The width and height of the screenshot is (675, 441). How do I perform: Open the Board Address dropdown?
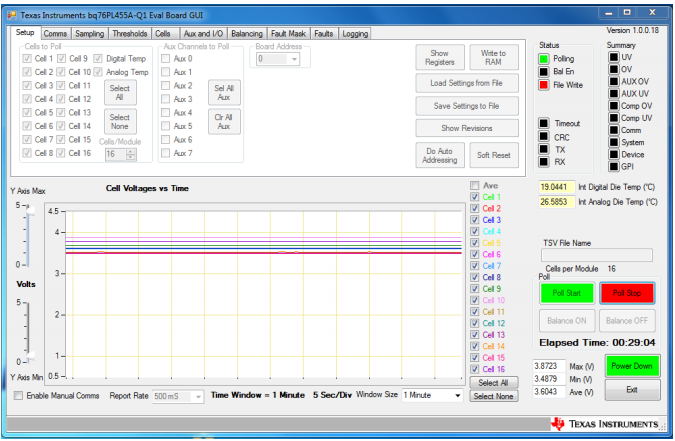pos(294,59)
